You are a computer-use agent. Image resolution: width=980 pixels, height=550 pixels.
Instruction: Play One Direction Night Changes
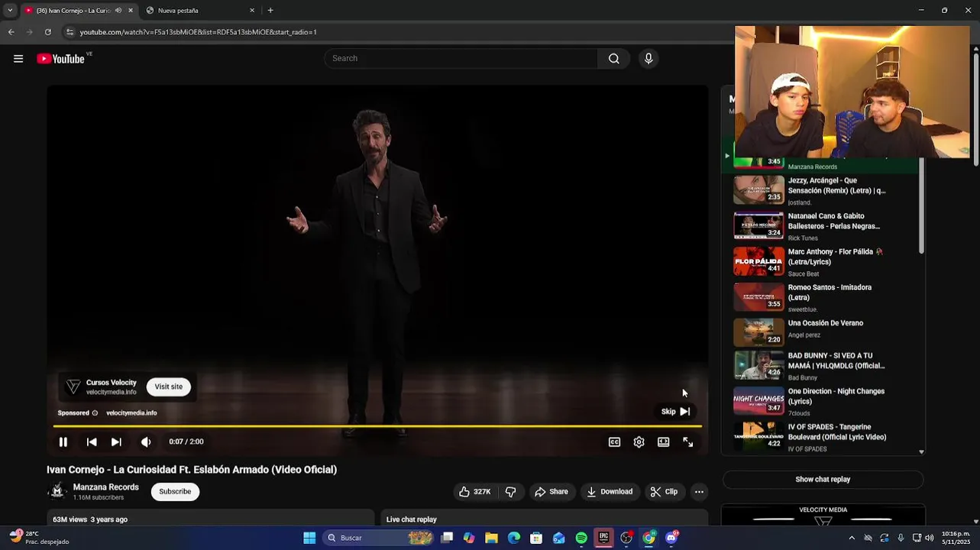click(821, 401)
